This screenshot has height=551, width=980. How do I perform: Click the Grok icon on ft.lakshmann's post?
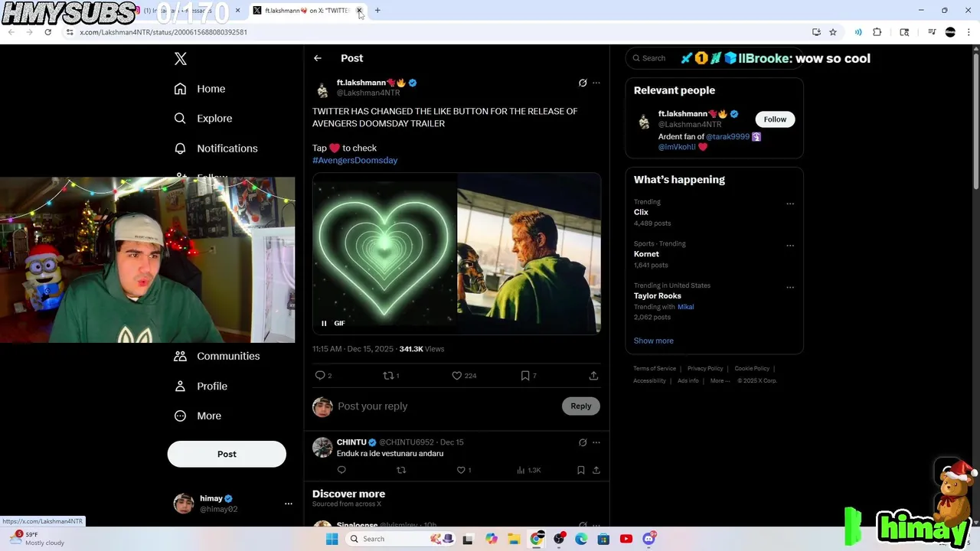pos(583,83)
